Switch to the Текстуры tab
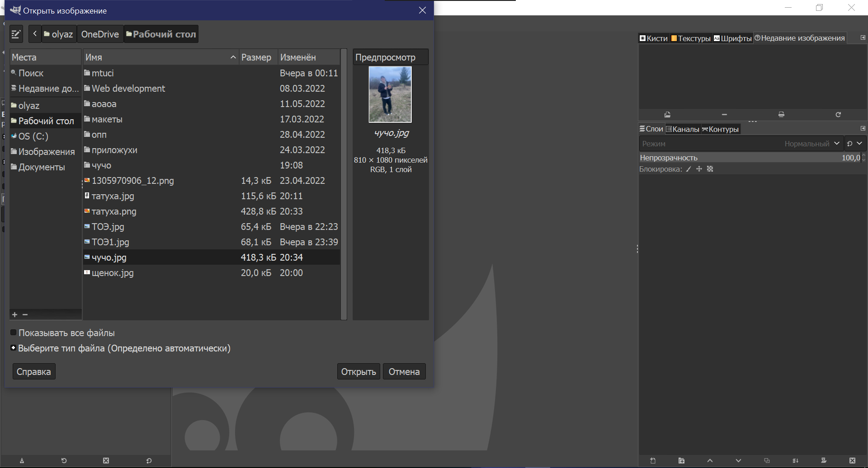The height and width of the screenshot is (468, 868). (691, 38)
